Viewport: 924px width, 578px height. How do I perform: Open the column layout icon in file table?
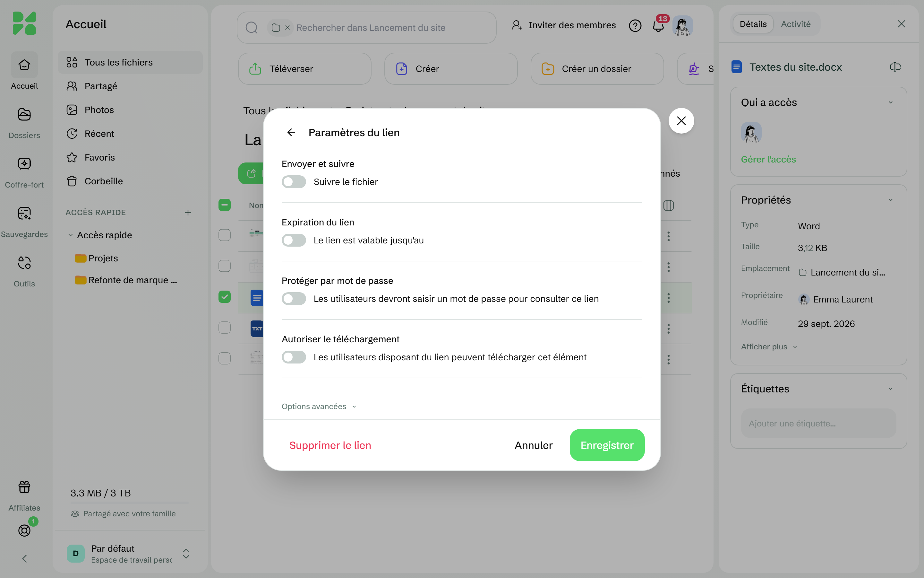[x=669, y=206]
